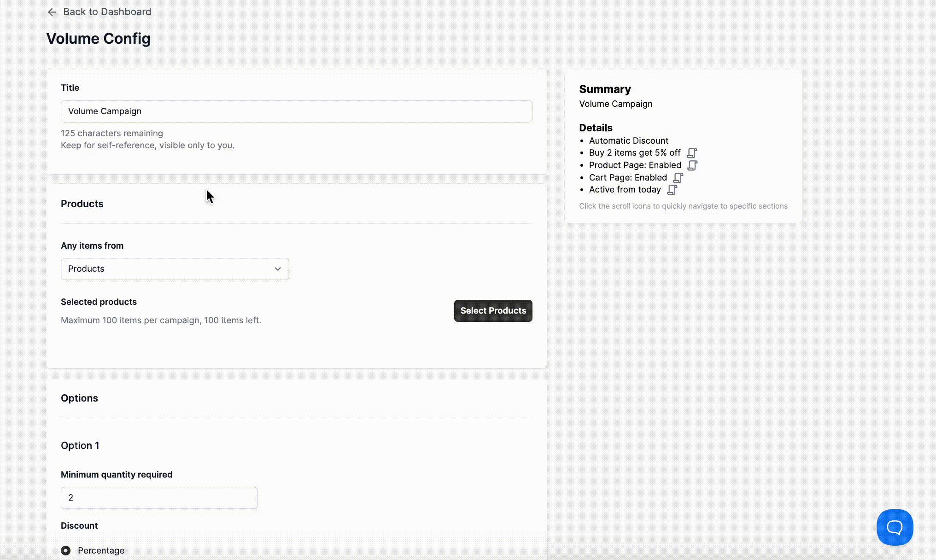The image size is (936, 560).
Task: Click the Minimum quantity required input
Action: click(159, 498)
